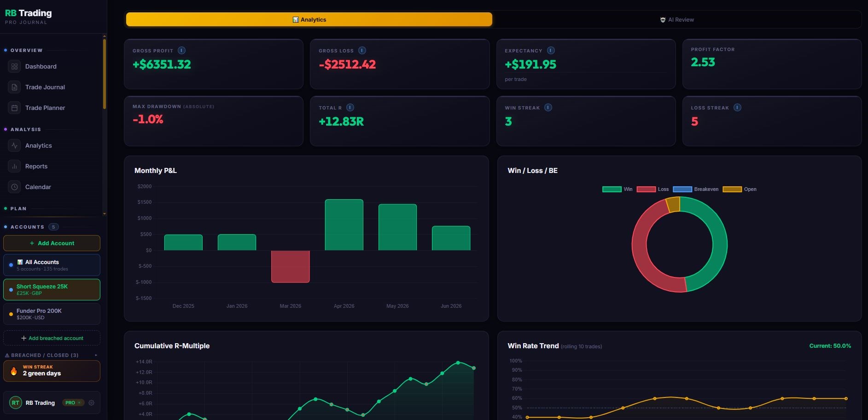Viewport: 868px width, 420px height.
Task: Open Dashboard from sidebar
Action: point(52,66)
